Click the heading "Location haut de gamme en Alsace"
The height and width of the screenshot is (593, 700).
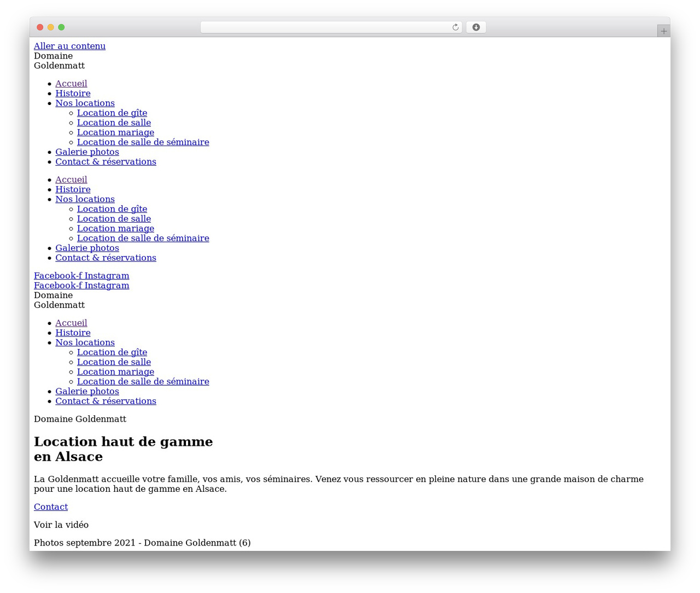click(x=123, y=449)
